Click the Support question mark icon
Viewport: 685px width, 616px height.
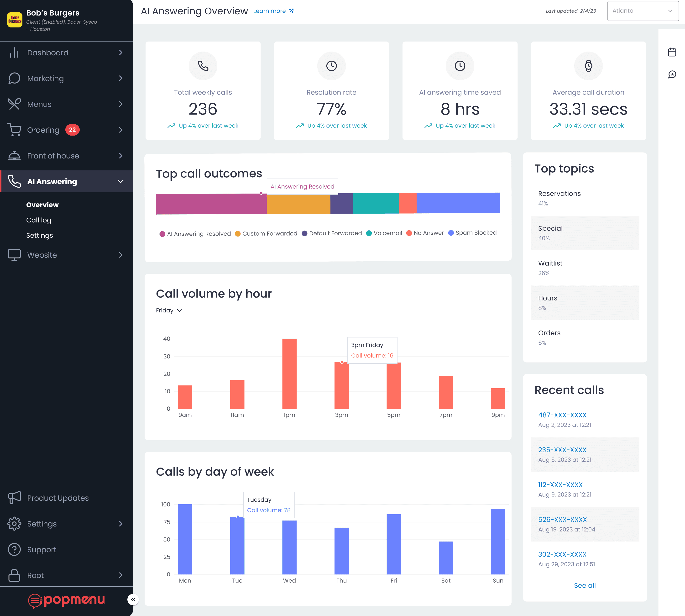point(14,549)
